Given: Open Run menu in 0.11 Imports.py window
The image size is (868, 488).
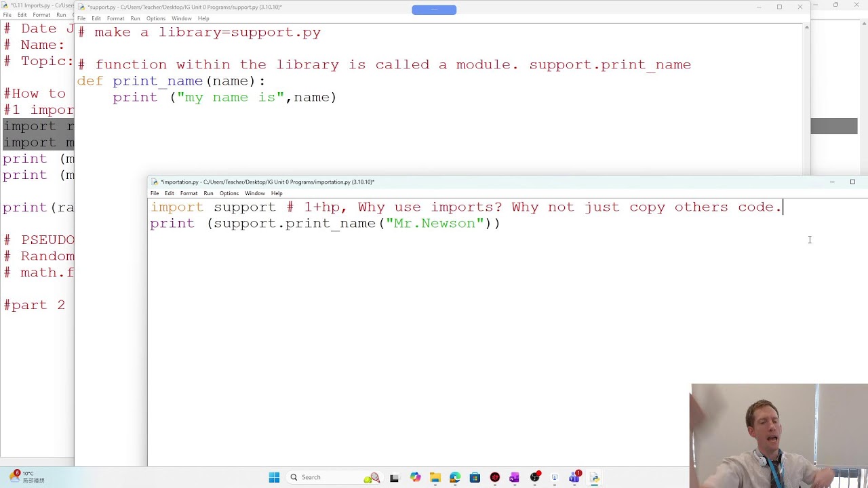Looking at the screenshot, I should click(61, 15).
